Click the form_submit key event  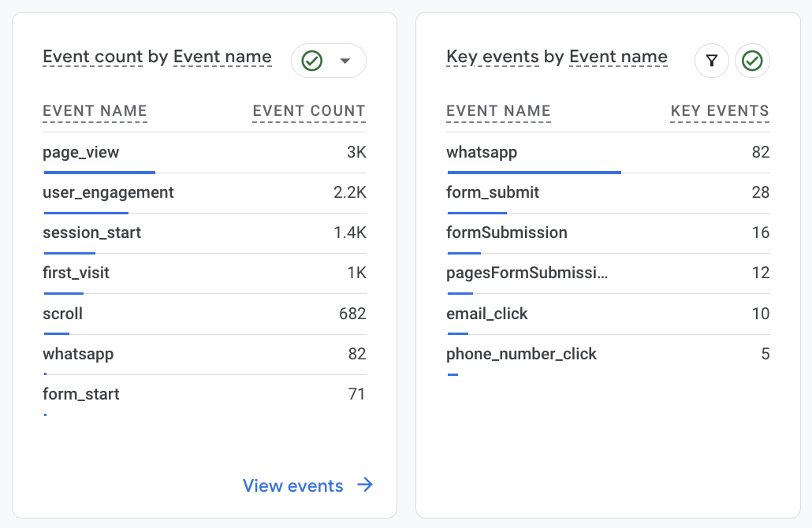click(493, 192)
